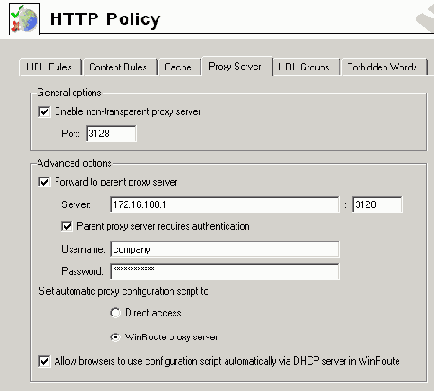Screen dimensions: 434x391
Task: Click the Username input field
Action: click(x=225, y=249)
